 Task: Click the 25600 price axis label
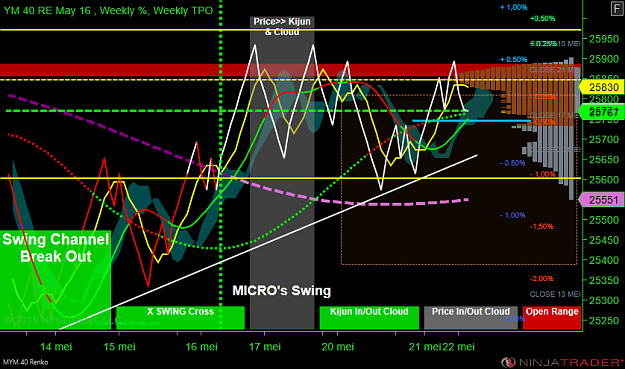(x=604, y=180)
